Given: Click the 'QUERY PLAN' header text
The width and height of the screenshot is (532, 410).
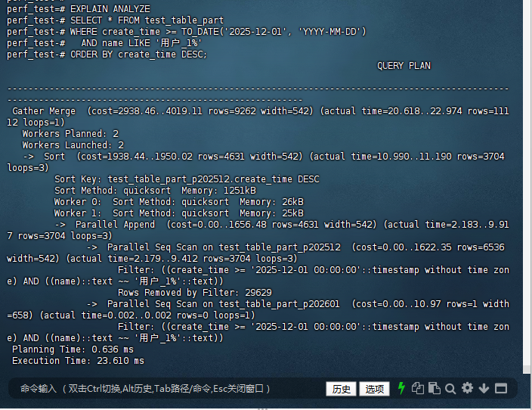Looking at the screenshot, I should [404, 66].
